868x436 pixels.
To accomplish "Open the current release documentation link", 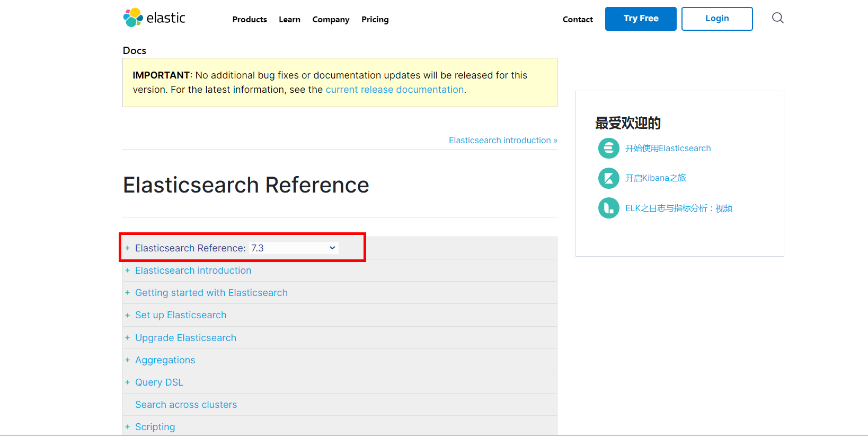I will pyautogui.click(x=395, y=90).
